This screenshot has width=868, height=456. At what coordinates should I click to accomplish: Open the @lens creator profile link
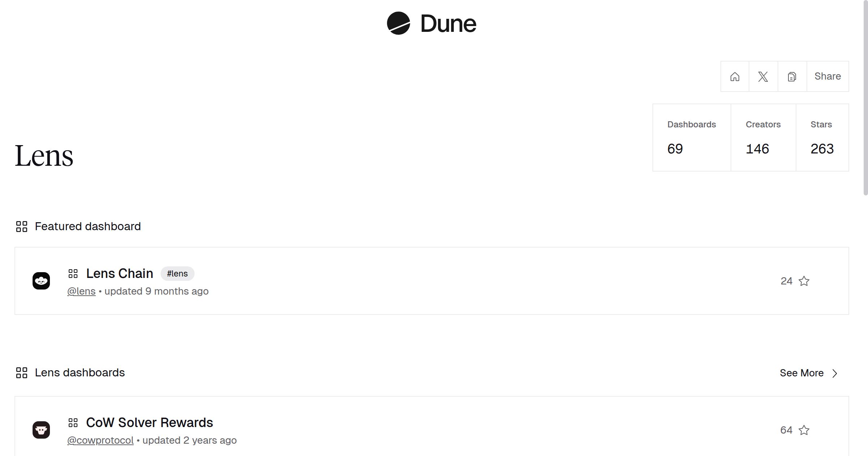pyautogui.click(x=81, y=291)
